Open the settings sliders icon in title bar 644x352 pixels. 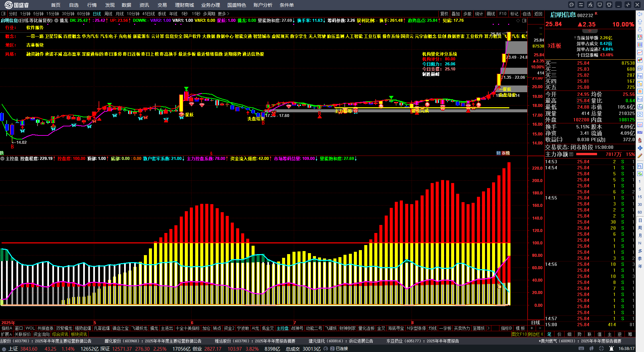point(581,5)
